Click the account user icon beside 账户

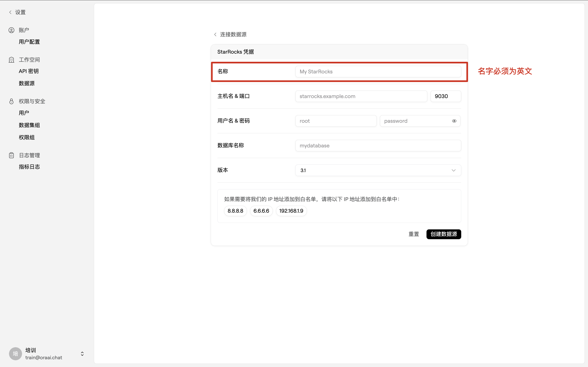pyautogui.click(x=11, y=30)
